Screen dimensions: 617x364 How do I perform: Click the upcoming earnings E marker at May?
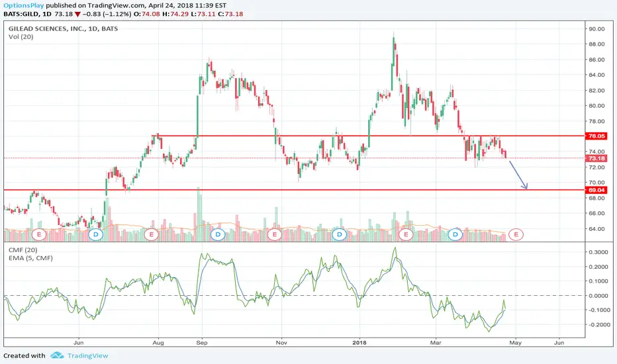[x=516, y=234]
